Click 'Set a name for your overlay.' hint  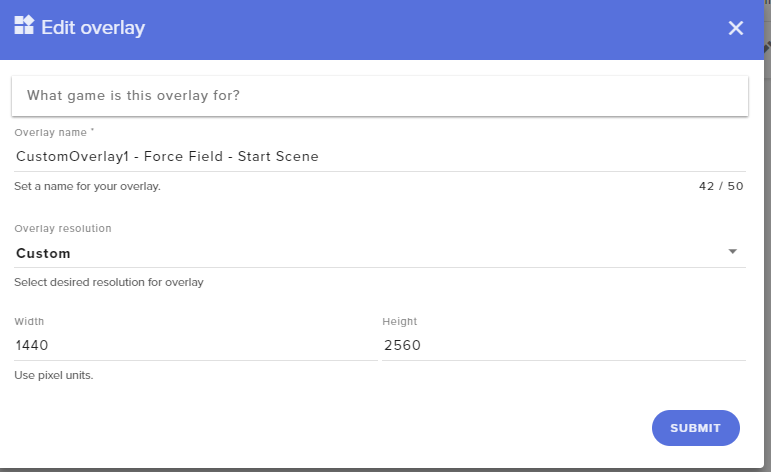pos(88,186)
